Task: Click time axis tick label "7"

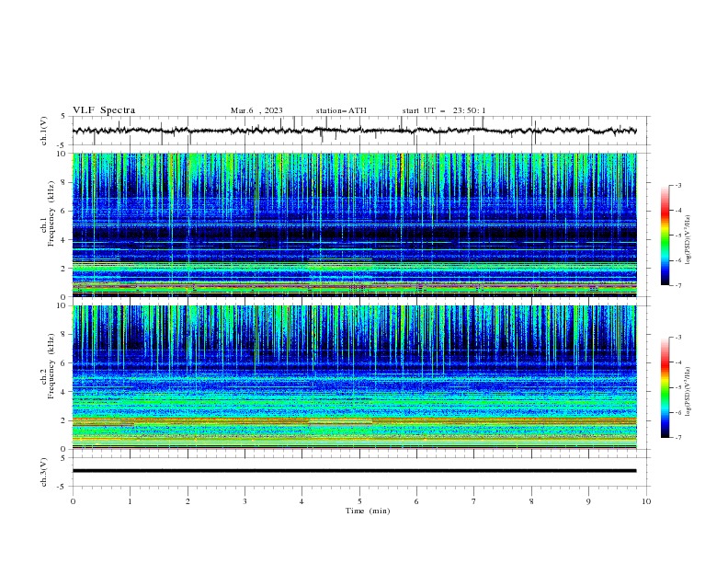Action: point(474,501)
